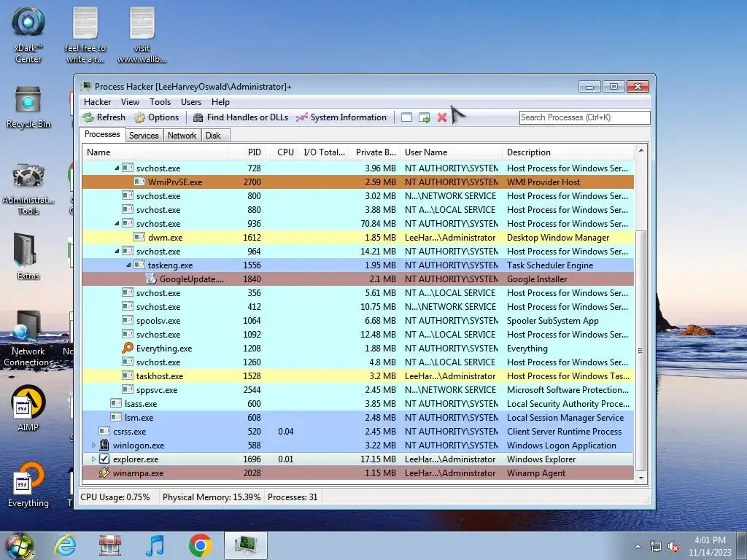This screenshot has width=747, height=560.
Task: Launch Internet Explorer from taskbar
Action: (x=65, y=545)
